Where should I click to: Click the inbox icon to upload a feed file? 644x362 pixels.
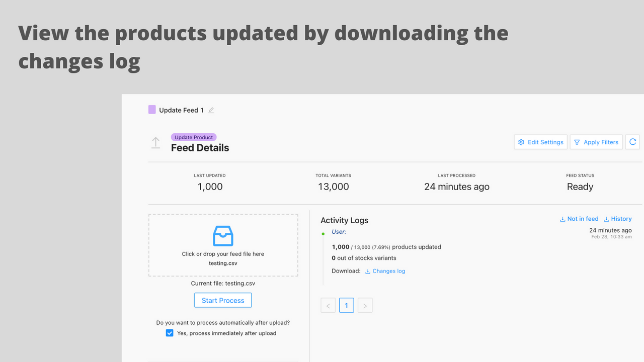(x=223, y=236)
